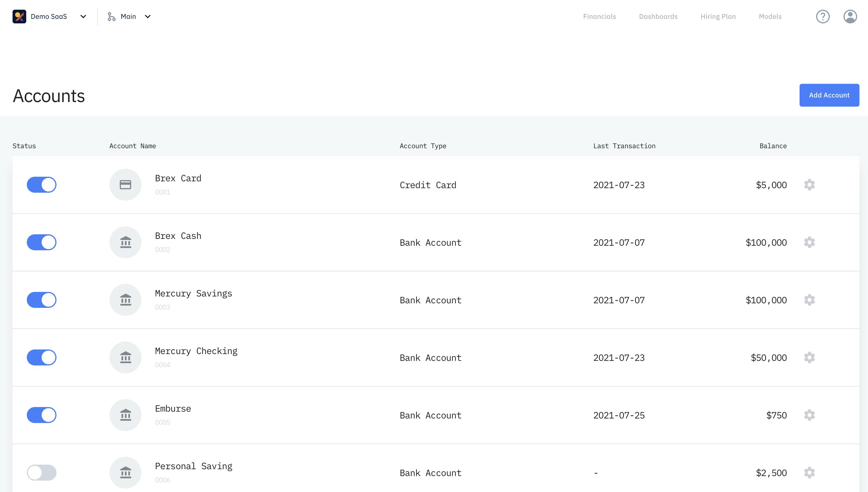Screen dimensions: 868x492
Task: Click the $750 balance value
Action: [x=776, y=415]
